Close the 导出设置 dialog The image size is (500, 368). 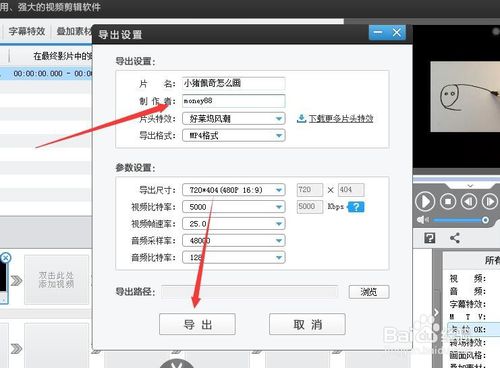[396, 32]
